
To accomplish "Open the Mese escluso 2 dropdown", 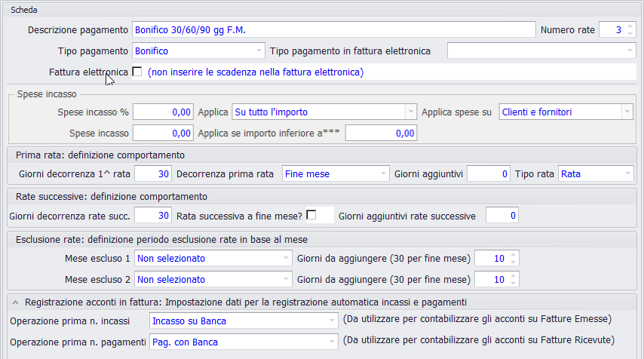I will [287, 279].
